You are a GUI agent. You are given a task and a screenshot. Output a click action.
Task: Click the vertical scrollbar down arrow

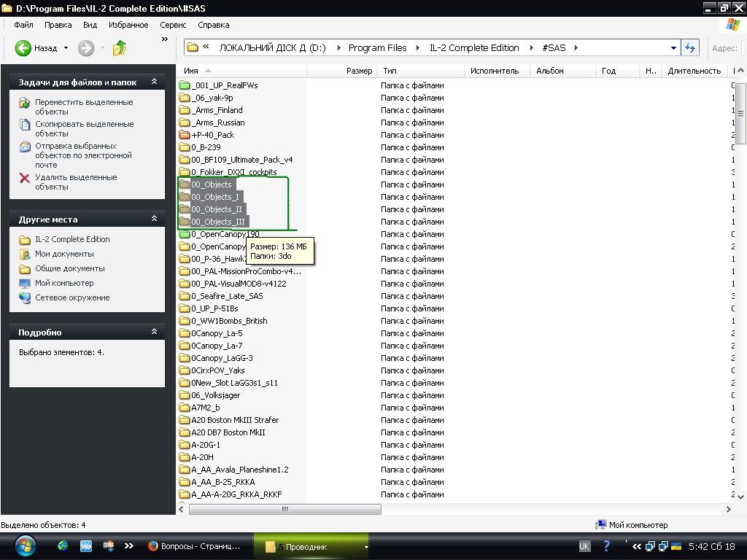click(740, 497)
